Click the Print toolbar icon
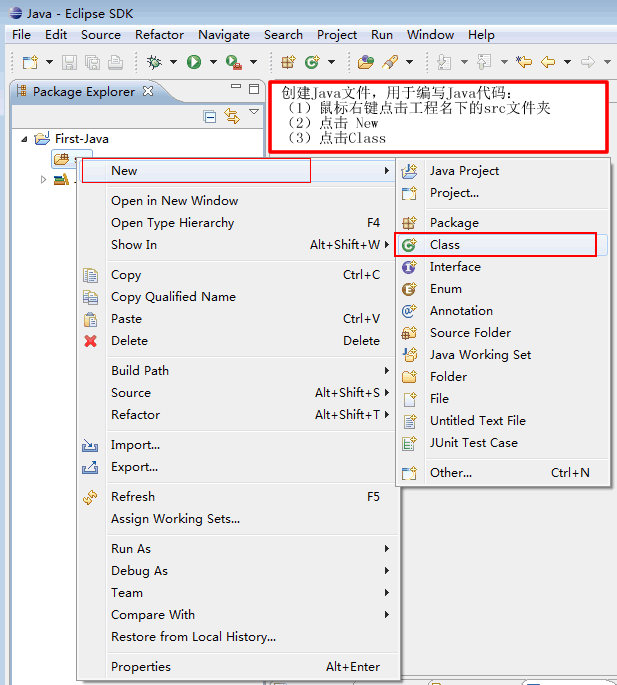 pos(115,62)
